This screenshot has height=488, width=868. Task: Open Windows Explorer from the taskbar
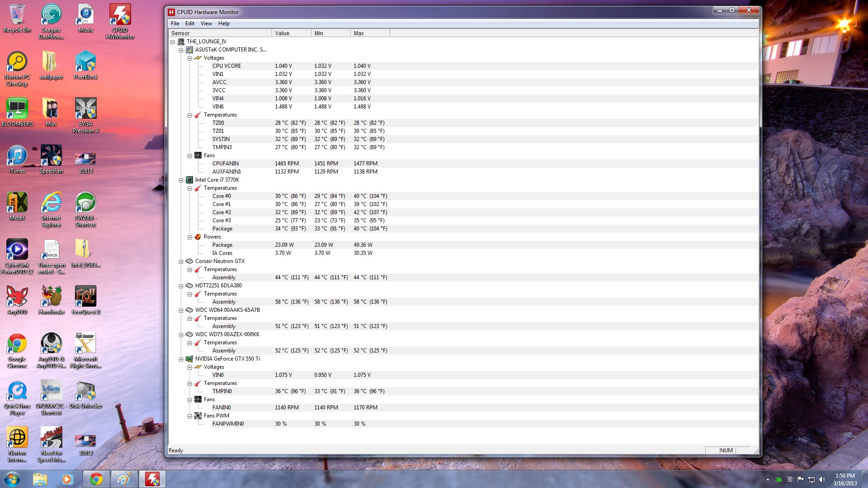pos(40,479)
